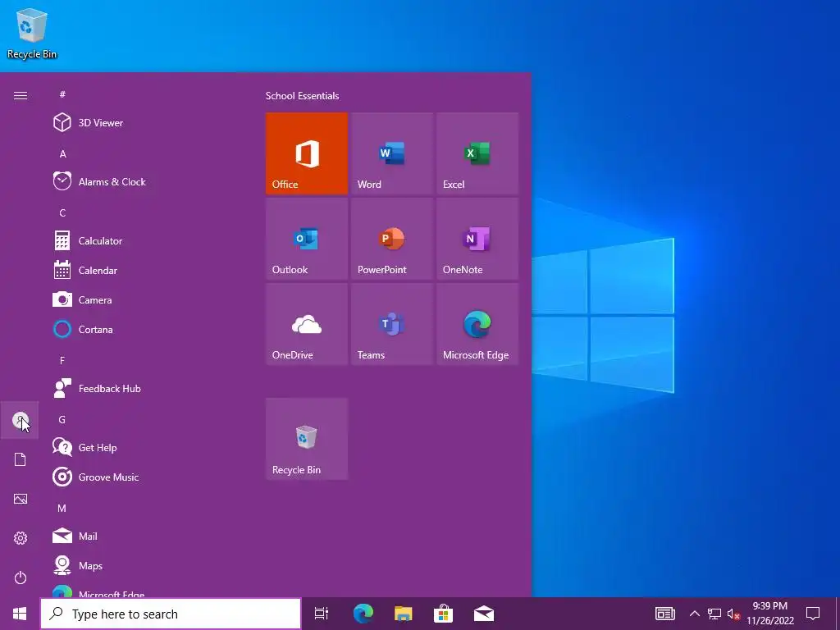This screenshot has width=840, height=630.
Task: Launch the Teams tile
Action: click(x=391, y=324)
